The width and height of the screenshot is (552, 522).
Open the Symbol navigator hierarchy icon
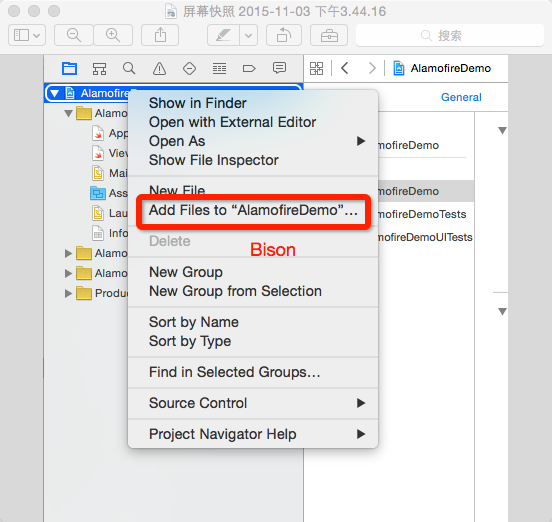[x=99, y=68]
